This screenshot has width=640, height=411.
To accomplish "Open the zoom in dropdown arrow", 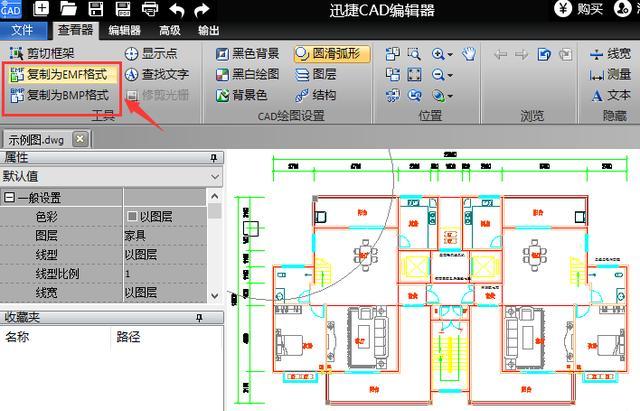I will tap(450, 54).
